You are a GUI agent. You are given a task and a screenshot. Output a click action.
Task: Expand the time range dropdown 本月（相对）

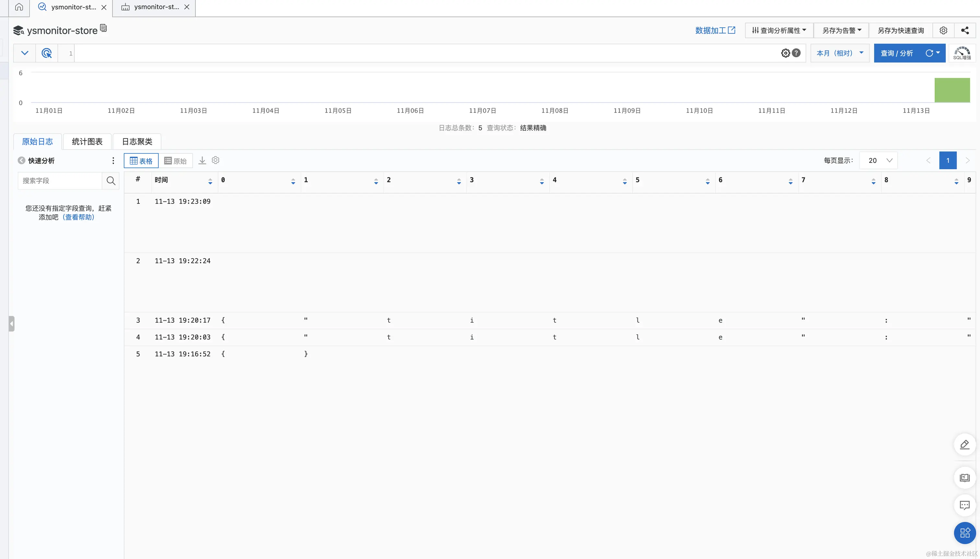pyautogui.click(x=840, y=53)
